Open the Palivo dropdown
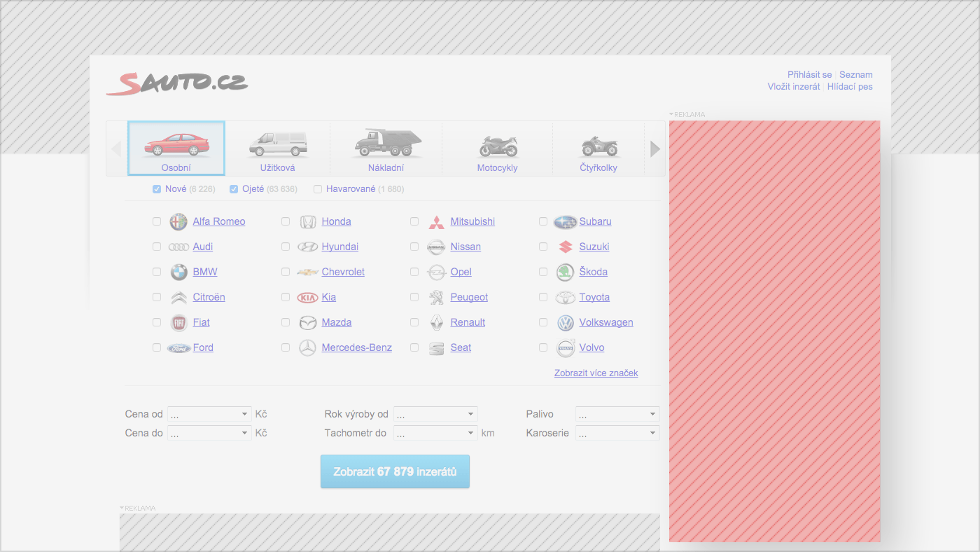This screenshot has height=552, width=980. 617,414
